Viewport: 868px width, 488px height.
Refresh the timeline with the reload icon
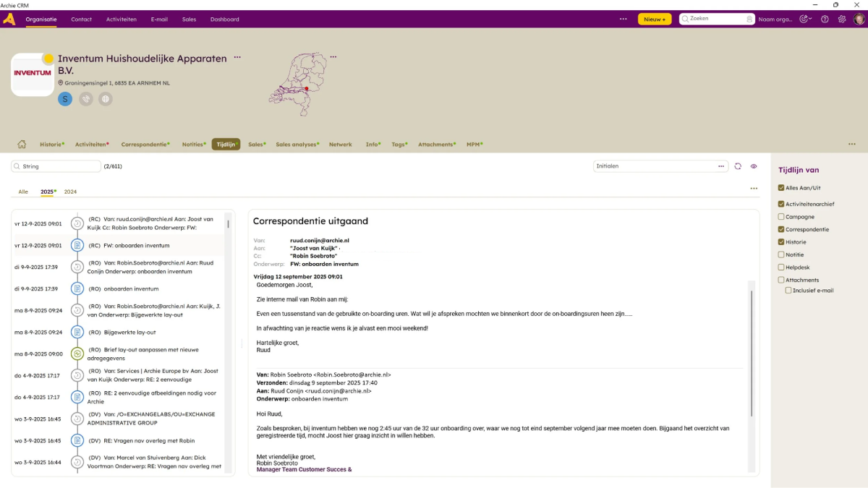coord(738,166)
